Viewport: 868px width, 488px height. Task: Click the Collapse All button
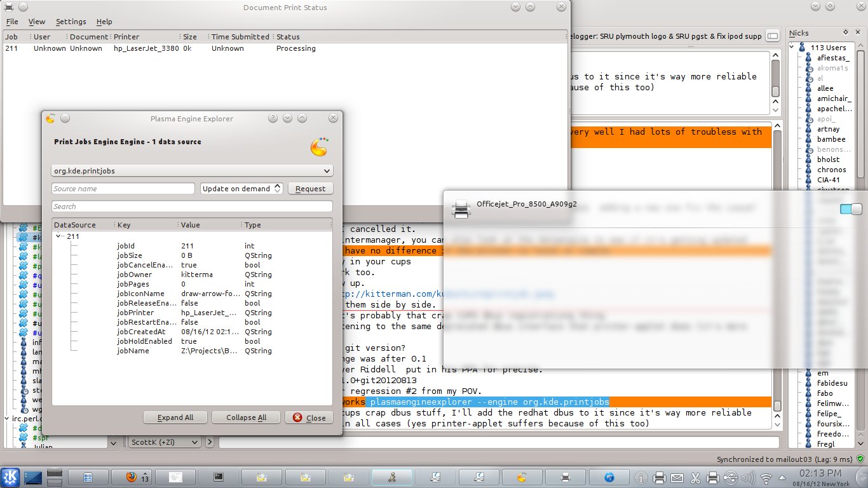(x=247, y=417)
